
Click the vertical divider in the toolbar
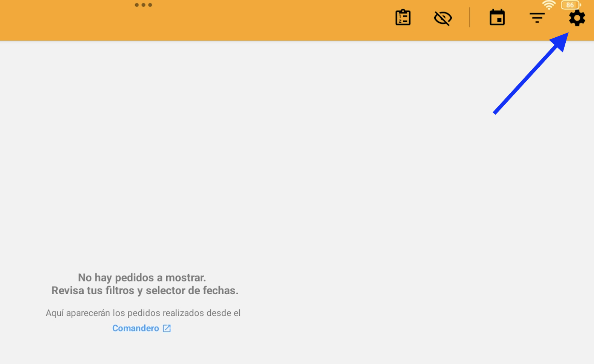470,18
